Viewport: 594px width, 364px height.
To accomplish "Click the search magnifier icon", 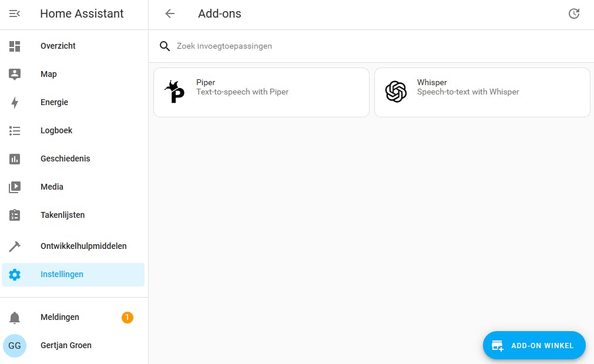I will click(165, 46).
